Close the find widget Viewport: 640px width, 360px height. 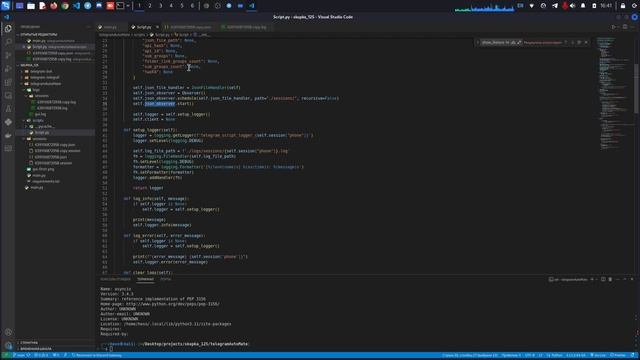[x=587, y=42]
